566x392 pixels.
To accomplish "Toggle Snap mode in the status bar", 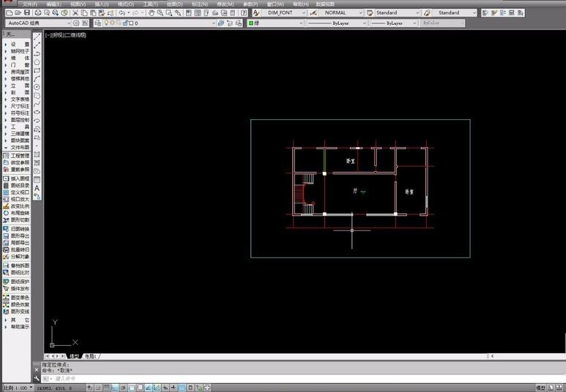I will 98,388.
